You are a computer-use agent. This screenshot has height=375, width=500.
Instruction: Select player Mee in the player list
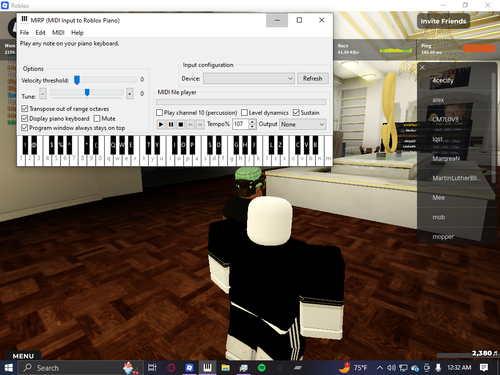(439, 198)
